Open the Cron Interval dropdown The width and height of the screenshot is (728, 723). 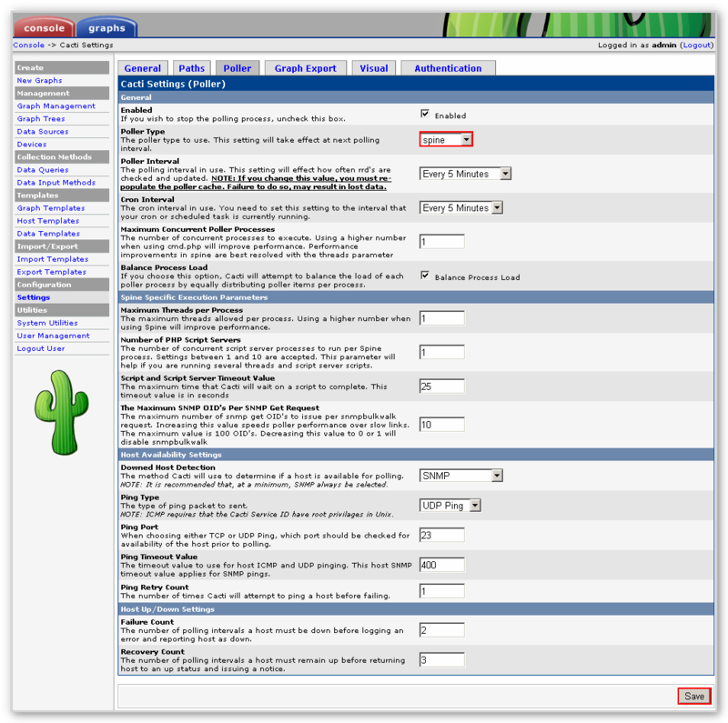pos(461,207)
